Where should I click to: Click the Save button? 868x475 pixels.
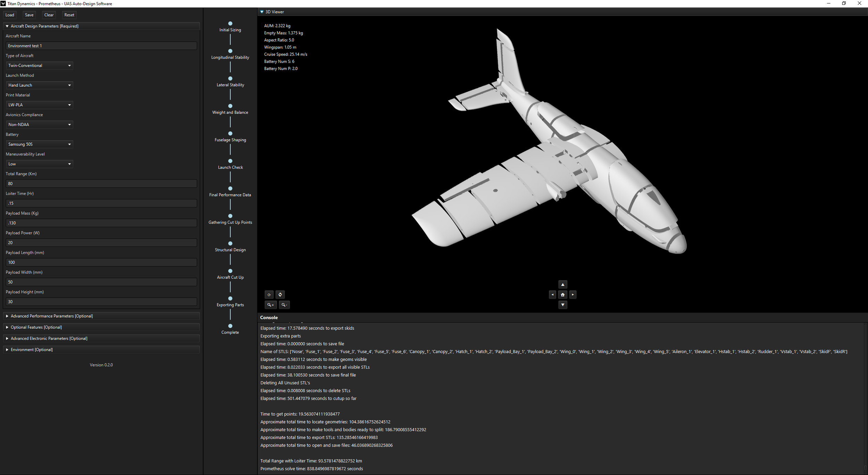tap(29, 15)
